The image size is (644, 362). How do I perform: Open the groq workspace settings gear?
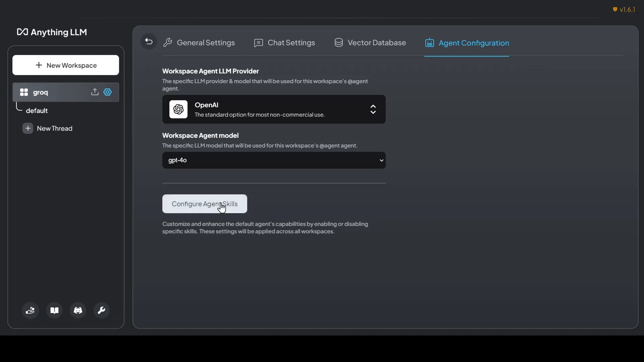tap(108, 92)
